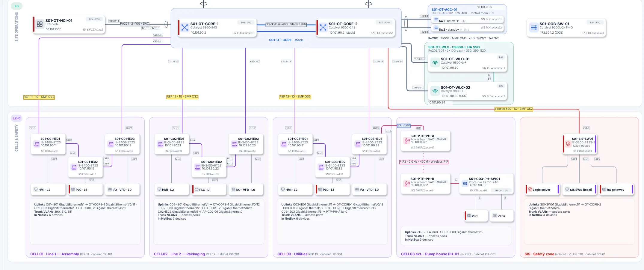This screenshot has width=644, height=270.
Task: Click the S01-C01-IE01 switch icon
Action: click(x=37, y=144)
